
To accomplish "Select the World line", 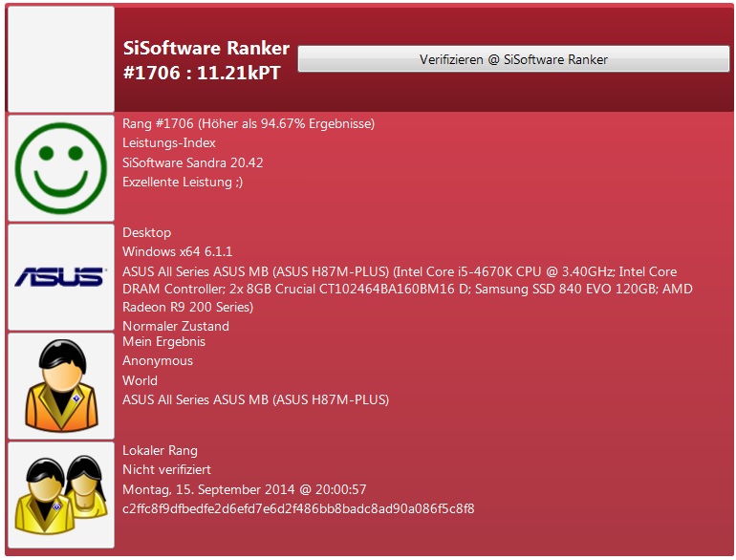I will (140, 380).
